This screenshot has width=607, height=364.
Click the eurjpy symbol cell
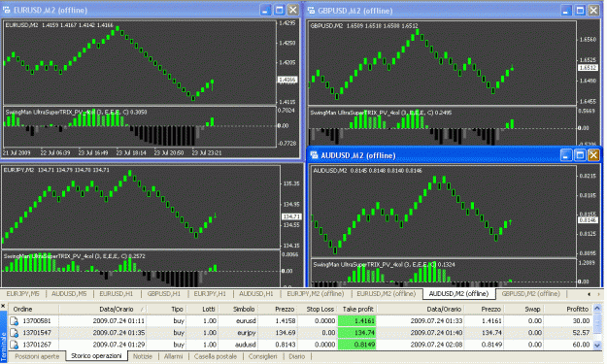coord(247,333)
